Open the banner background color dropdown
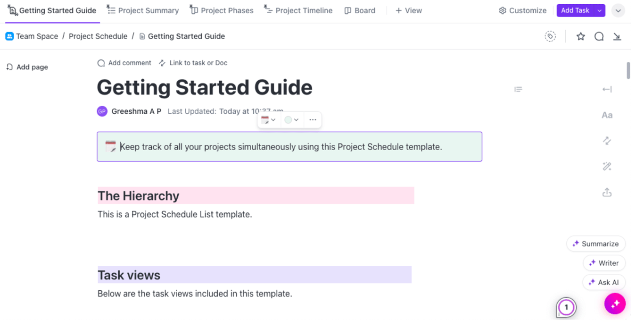Image resolution: width=644 pixels, height=328 pixels. (291, 120)
